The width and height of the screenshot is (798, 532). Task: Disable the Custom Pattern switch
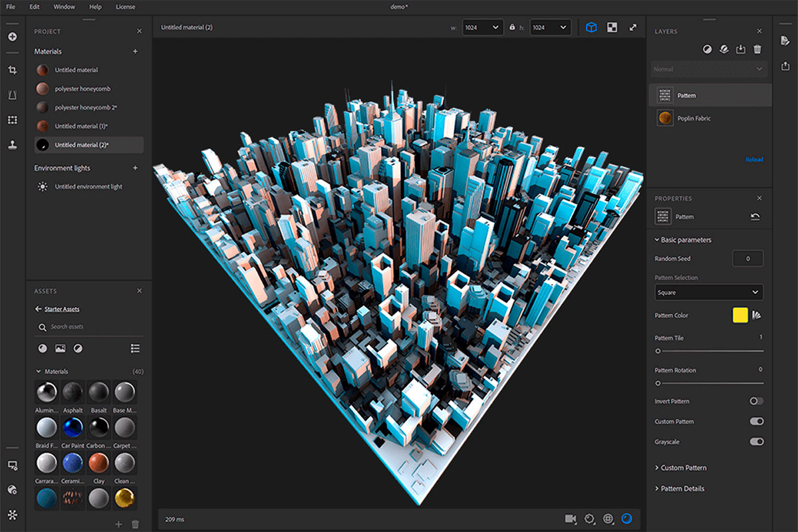click(x=756, y=422)
